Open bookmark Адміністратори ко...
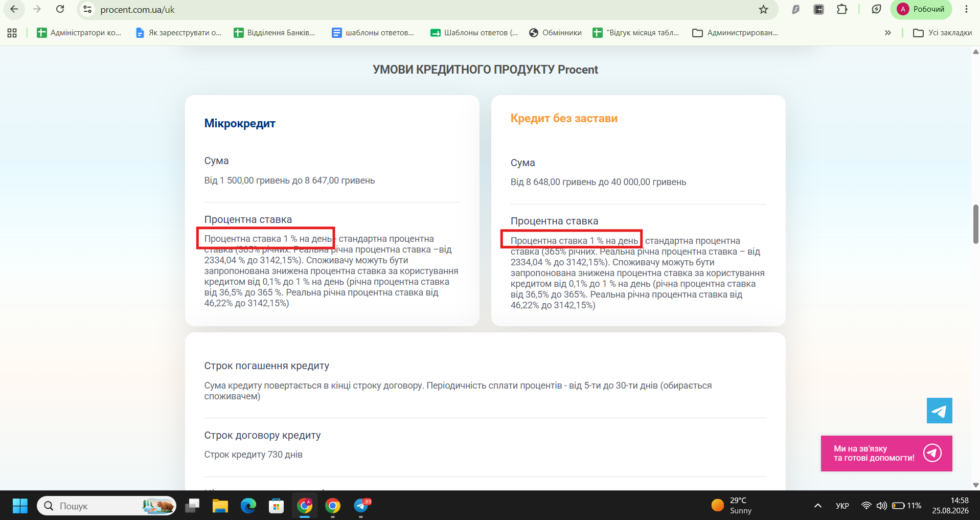The image size is (980, 520). click(79, 33)
